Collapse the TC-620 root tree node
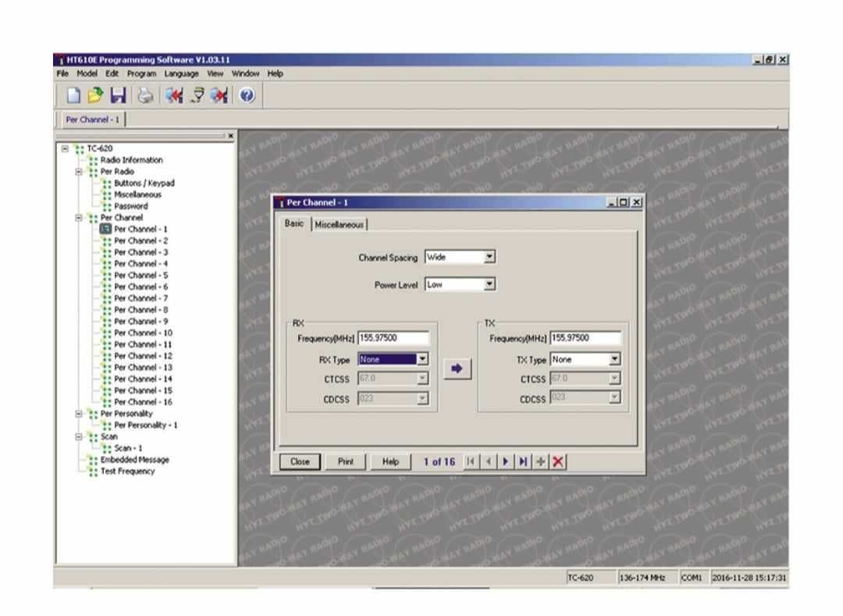The image size is (843, 616). [65, 148]
